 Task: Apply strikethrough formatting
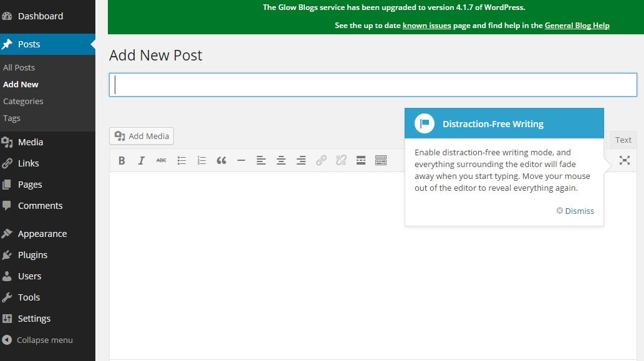161,161
